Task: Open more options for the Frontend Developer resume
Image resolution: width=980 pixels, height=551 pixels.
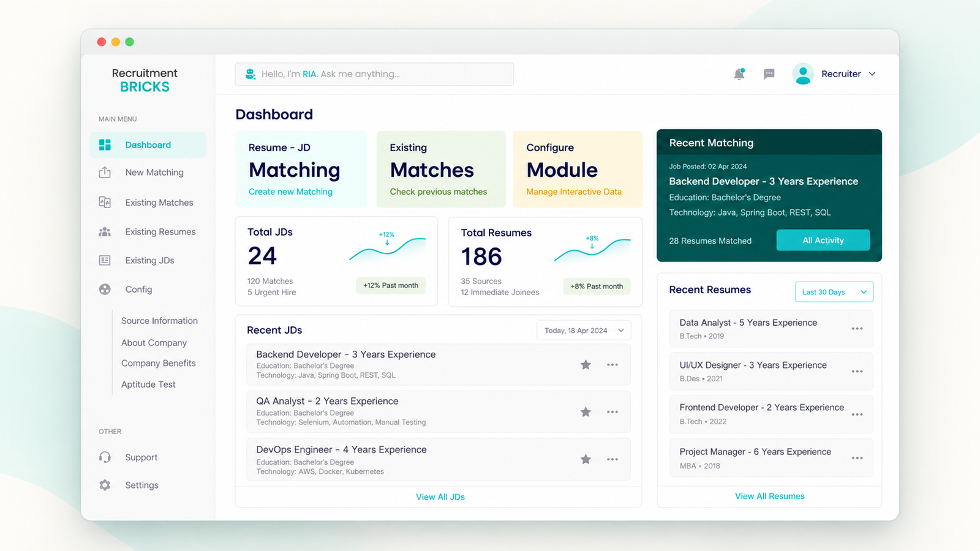Action: pos(857,414)
